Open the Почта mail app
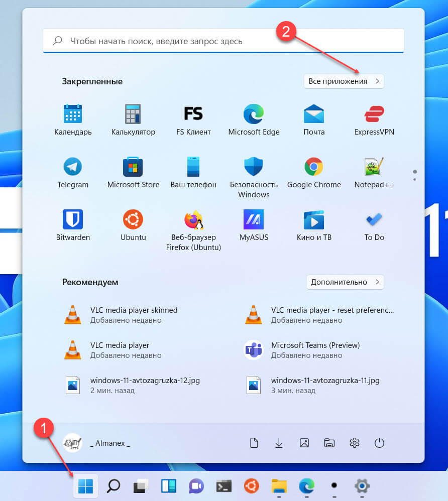Viewport: 448px width, 501px height. (314, 120)
